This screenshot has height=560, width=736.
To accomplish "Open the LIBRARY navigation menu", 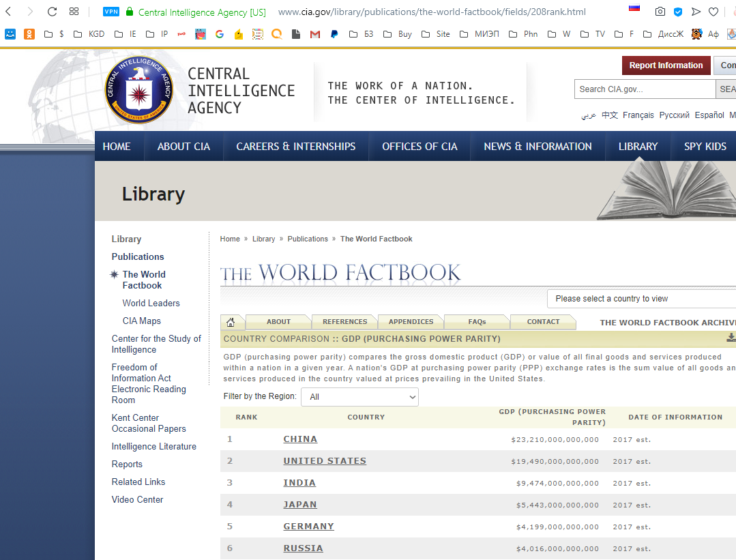I will pos(638,147).
